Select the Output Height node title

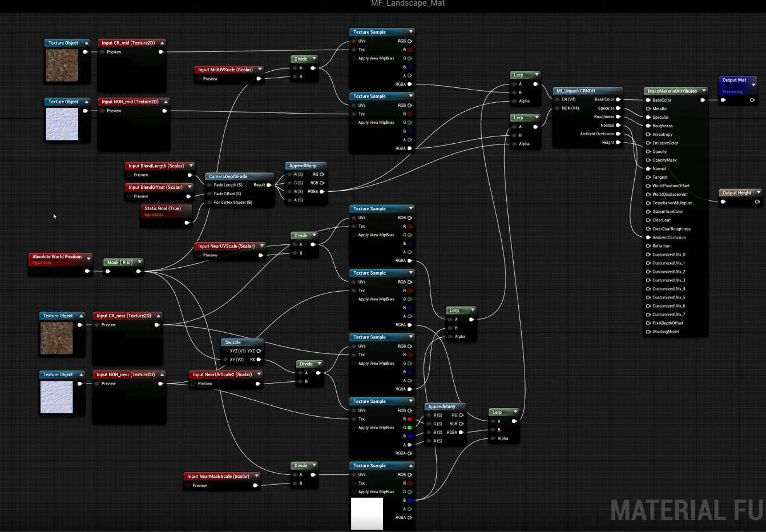click(737, 192)
